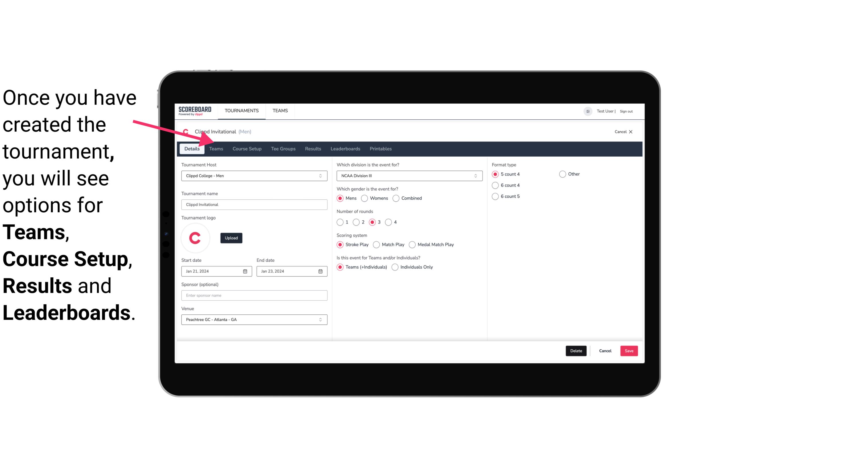Viewport: 868px width, 467px height.
Task: Click the division dropdown arrow
Action: pyautogui.click(x=475, y=176)
